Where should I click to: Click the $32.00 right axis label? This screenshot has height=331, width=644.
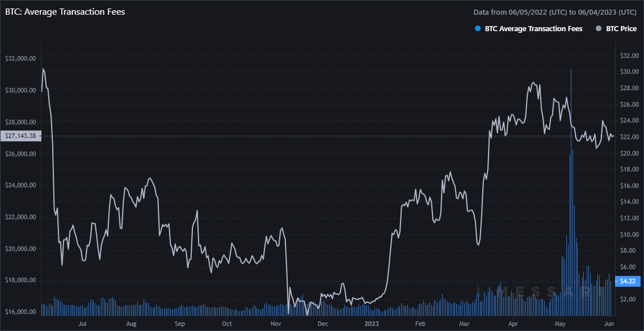629,56
